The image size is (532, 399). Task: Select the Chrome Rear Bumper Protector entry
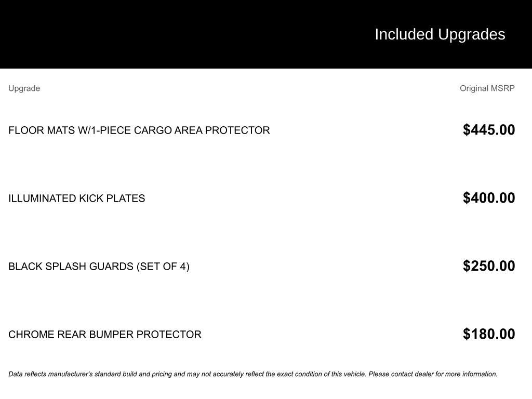(x=105, y=334)
